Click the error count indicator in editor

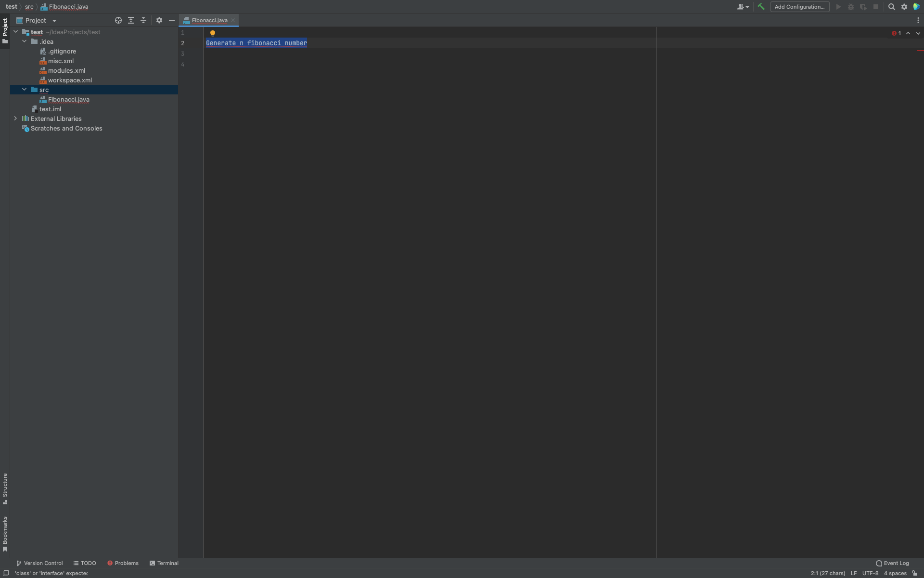pyautogui.click(x=896, y=33)
